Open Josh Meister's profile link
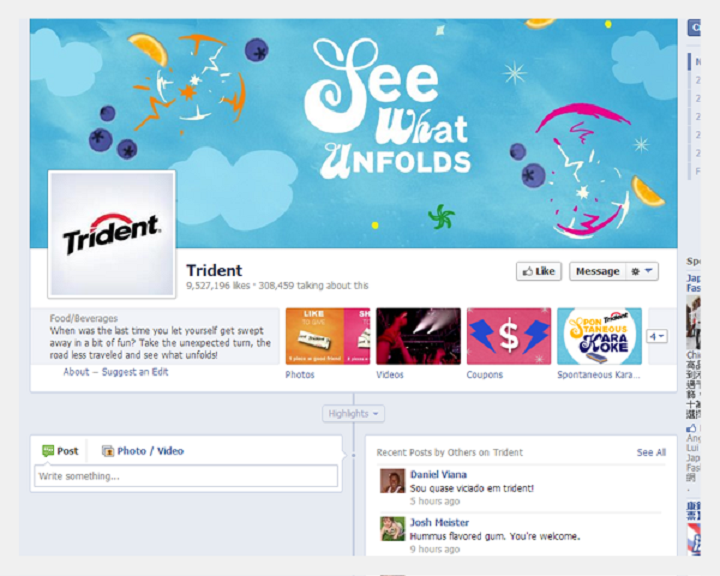The image size is (720, 576). tap(439, 522)
